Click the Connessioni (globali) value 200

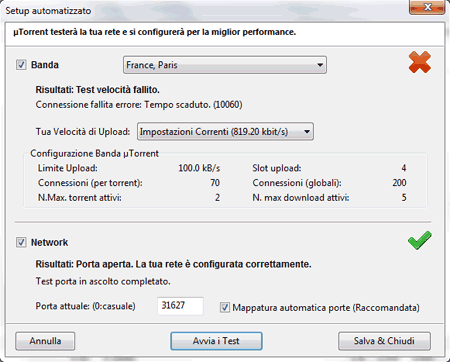pos(399,183)
